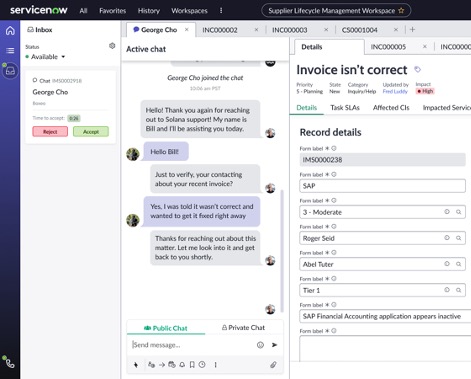Search lookup for Abel Tuter field
This screenshot has width=471, height=379.
(x=459, y=264)
